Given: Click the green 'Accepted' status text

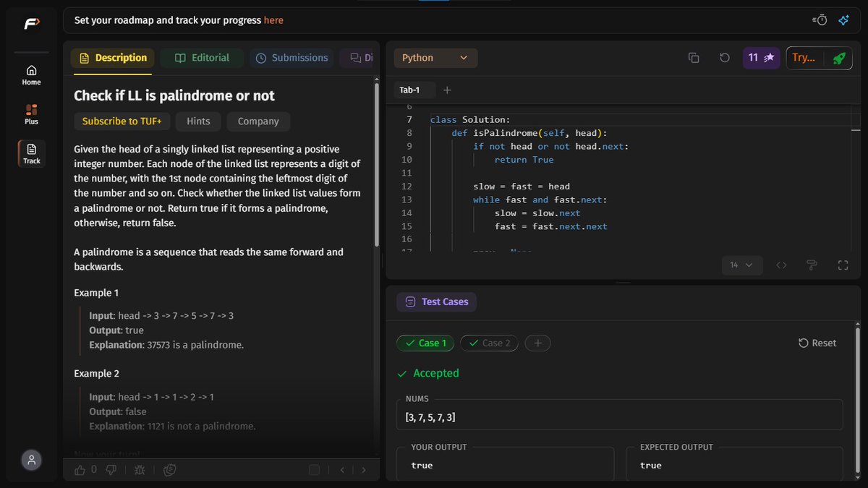Looking at the screenshot, I should click(436, 373).
